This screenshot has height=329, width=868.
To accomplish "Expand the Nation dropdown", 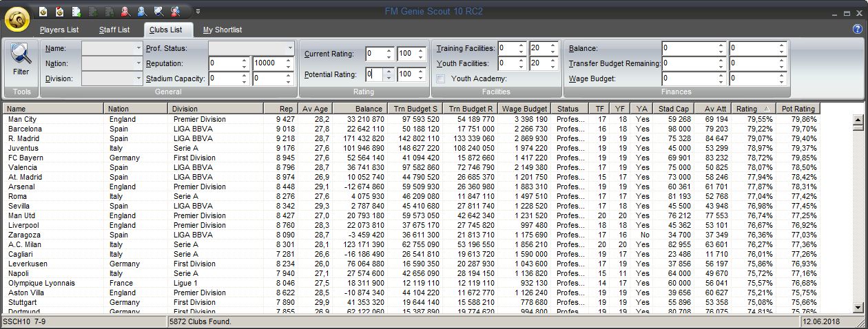I will pos(138,63).
